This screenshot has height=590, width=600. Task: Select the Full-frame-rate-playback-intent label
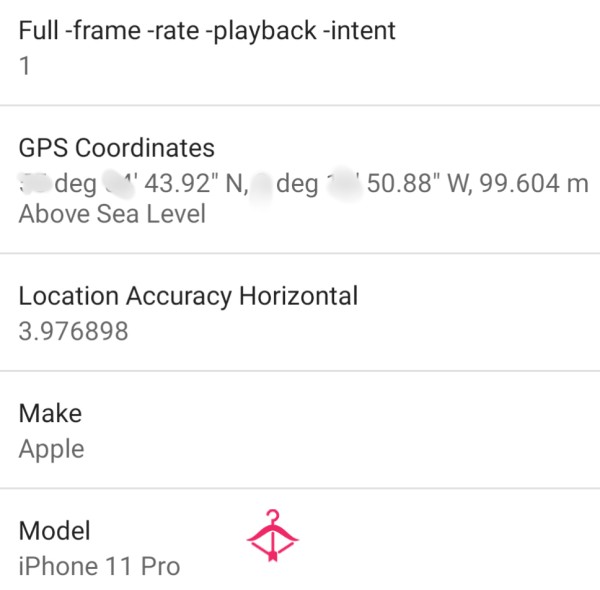click(x=207, y=31)
